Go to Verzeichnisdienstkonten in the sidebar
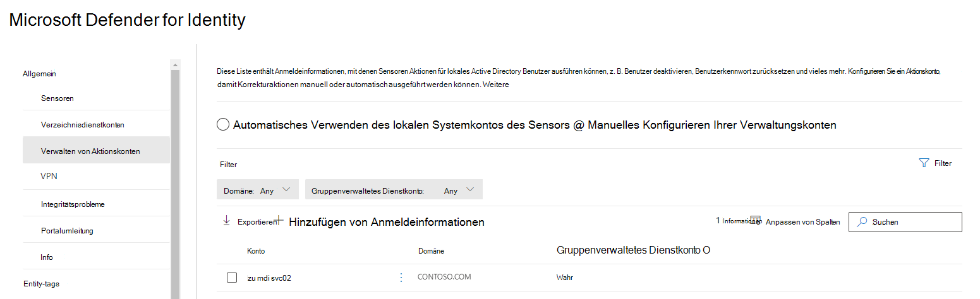The height and width of the screenshot is (299, 980). [x=82, y=125]
